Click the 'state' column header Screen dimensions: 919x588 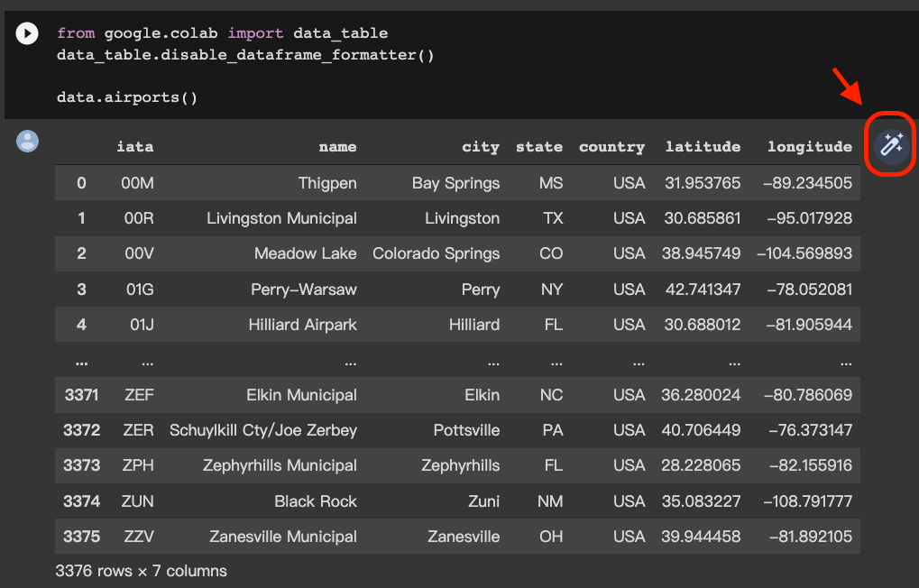click(538, 147)
